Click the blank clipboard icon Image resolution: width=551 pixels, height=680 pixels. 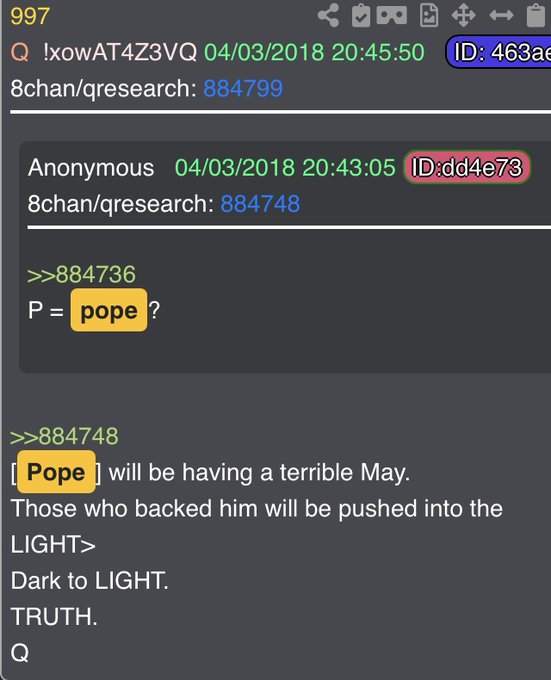pyautogui.click(x=536, y=16)
